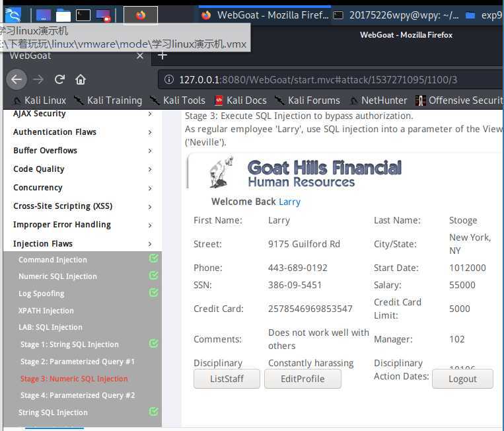Screen dimensions: 504x431
Task: Click the EditProfile button
Action: coord(303,379)
